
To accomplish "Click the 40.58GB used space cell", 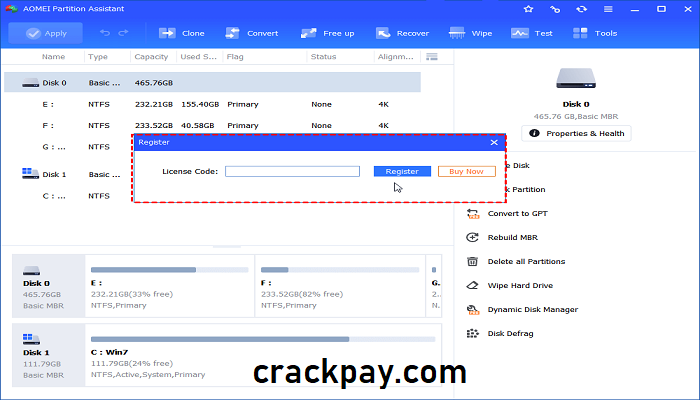I will [197, 125].
